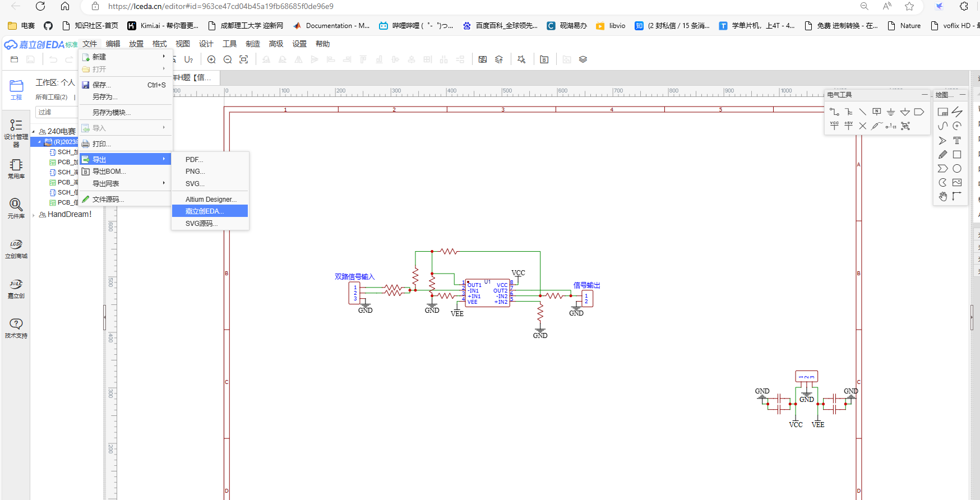Viewport: 980px width, 500px height.
Task: Choose the Text tool in drawing panel
Action: (957, 140)
